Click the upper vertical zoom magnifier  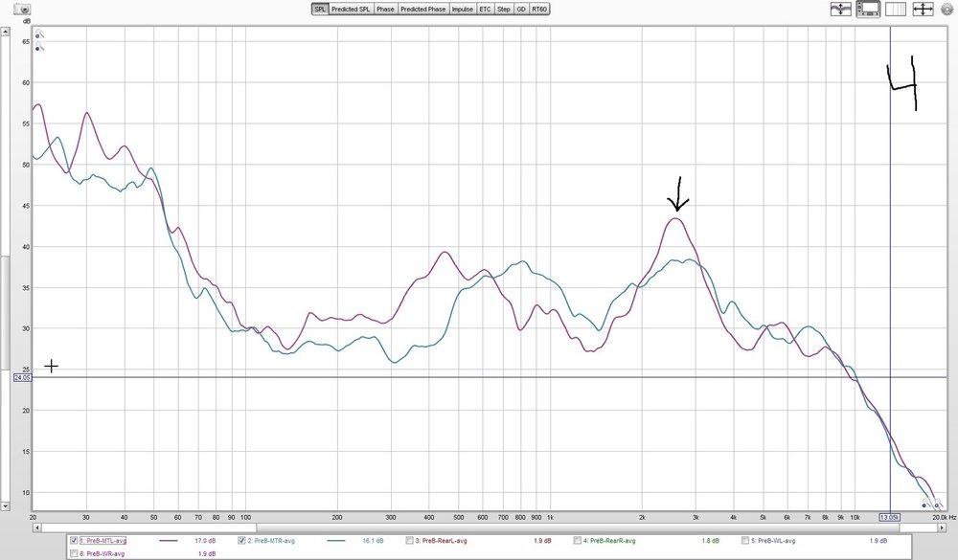point(39,34)
